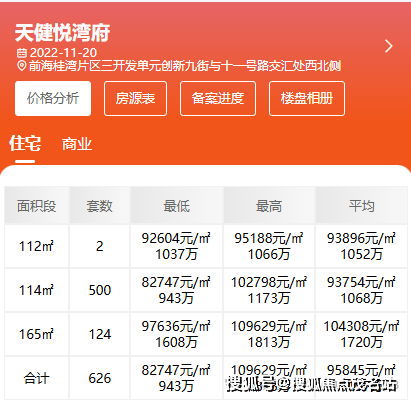The image size is (411, 401).
Task: Click unit count 124 in 165㎡ row
Action: coord(99,334)
